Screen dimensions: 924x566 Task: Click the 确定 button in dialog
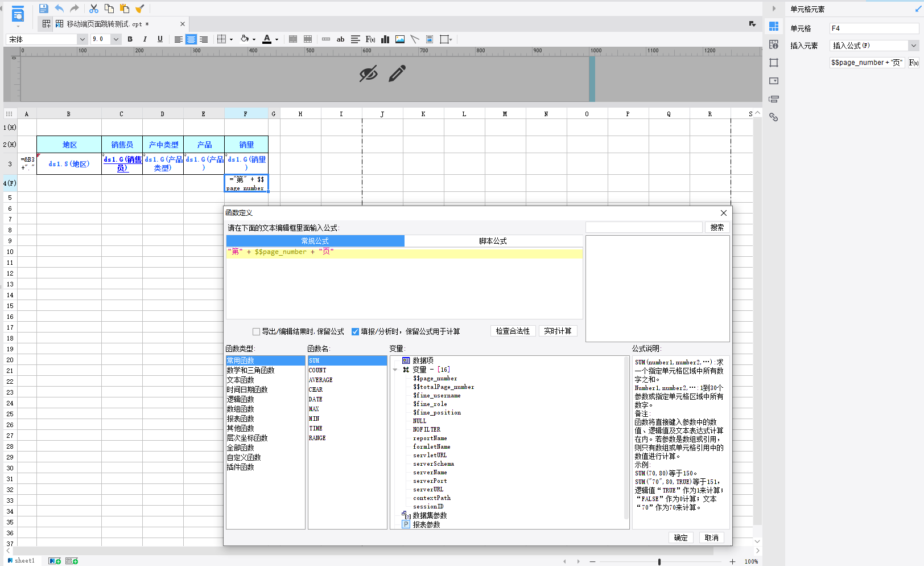[x=680, y=538]
